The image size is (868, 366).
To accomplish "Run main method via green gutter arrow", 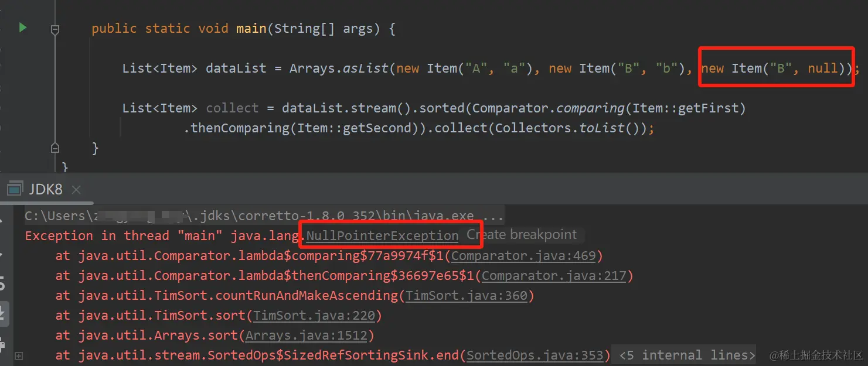I will (x=23, y=28).
